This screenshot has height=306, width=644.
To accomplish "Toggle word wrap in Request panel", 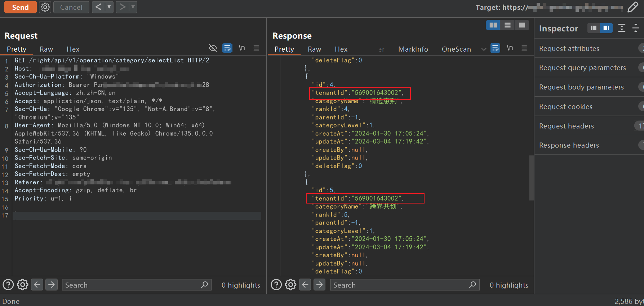I will 227,48.
